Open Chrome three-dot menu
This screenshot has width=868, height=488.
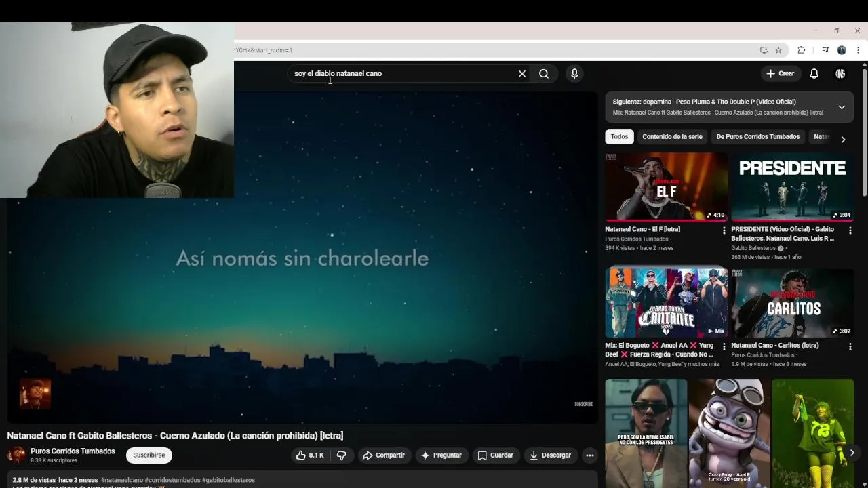pos(858,50)
